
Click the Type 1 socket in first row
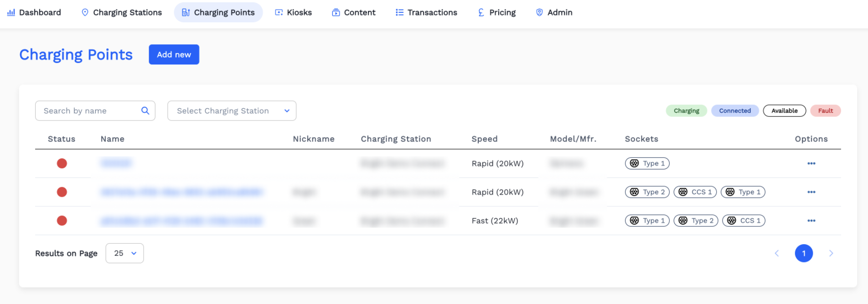point(647,163)
